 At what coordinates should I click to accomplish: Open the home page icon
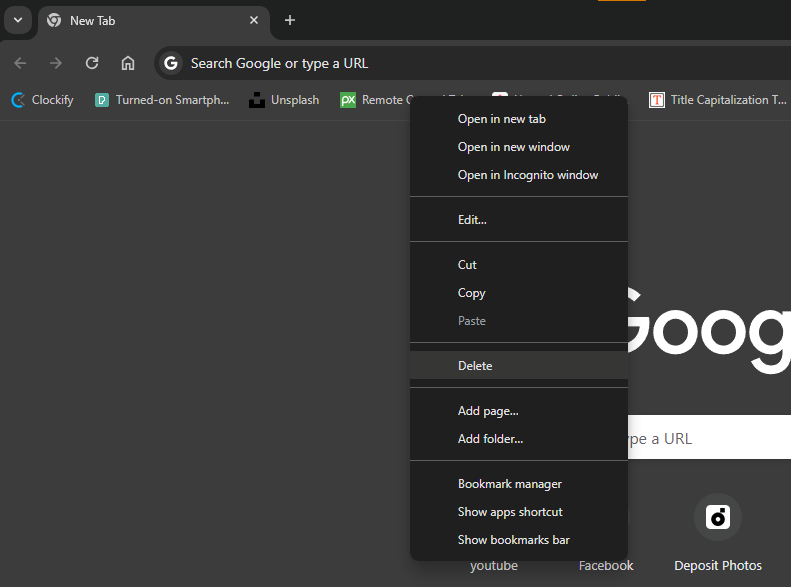pos(128,63)
